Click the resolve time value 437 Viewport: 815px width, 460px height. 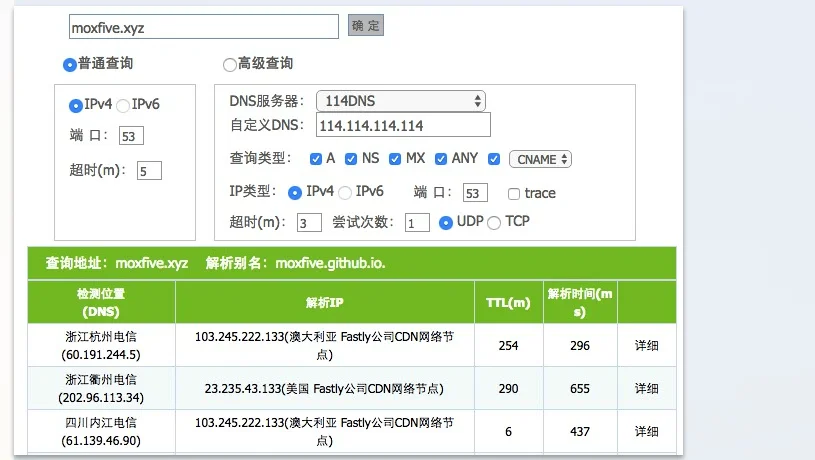(580, 431)
